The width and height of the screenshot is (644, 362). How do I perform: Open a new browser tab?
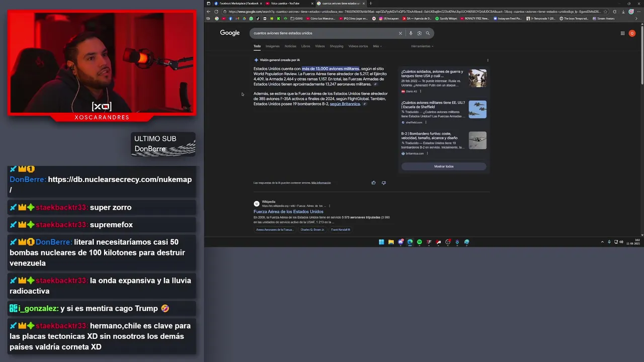point(371,4)
